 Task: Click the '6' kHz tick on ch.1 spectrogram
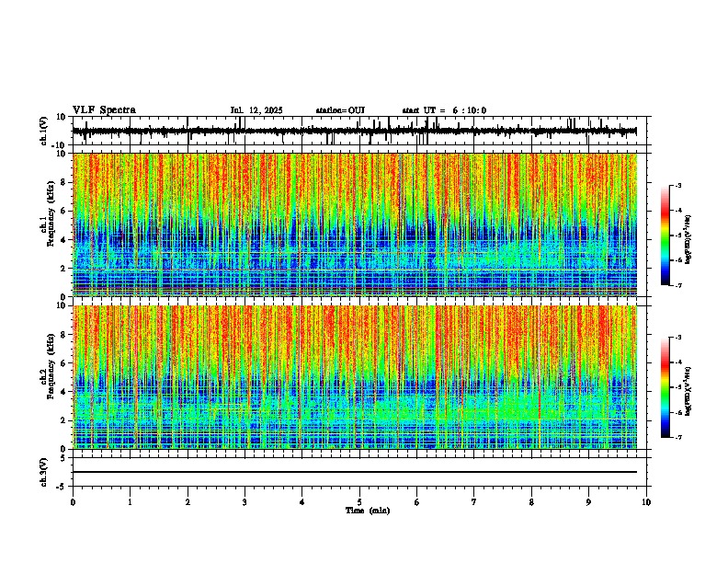[x=64, y=211]
